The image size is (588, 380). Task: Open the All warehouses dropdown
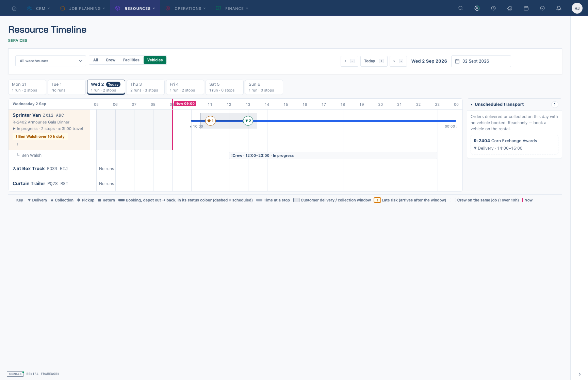tap(51, 61)
